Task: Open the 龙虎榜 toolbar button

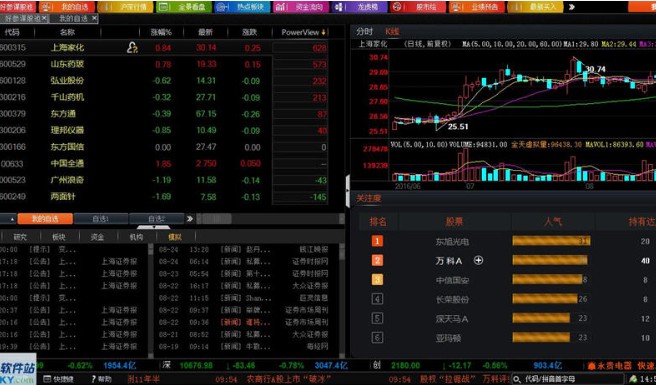Action: tap(359, 7)
